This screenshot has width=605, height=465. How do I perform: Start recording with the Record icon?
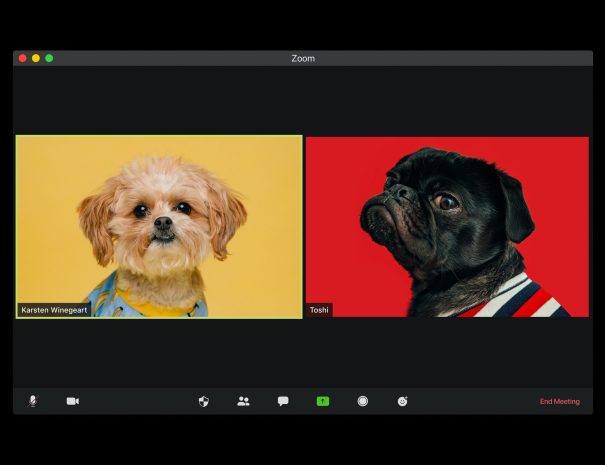tap(362, 401)
